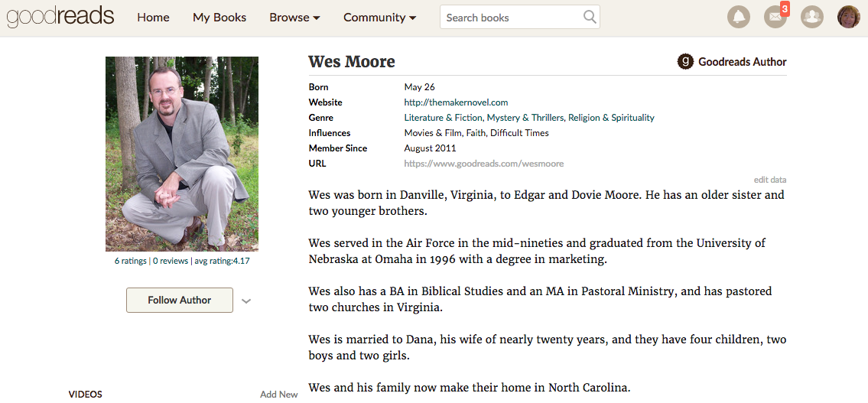Go to Goodreads logo homepage
This screenshot has width=868, height=403.
[60, 17]
